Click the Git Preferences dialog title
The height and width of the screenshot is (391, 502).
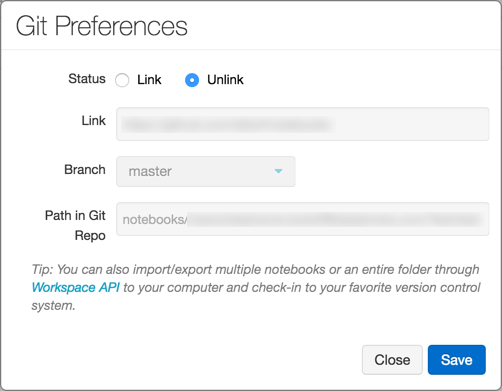[x=102, y=26]
